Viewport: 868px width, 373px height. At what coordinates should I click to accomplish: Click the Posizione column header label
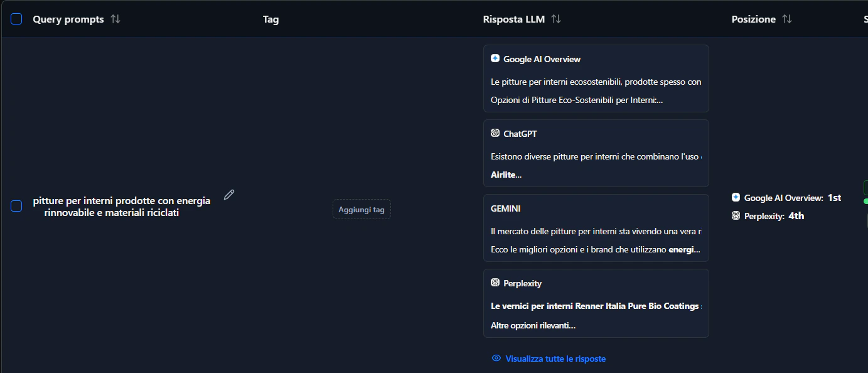pos(754,19)
